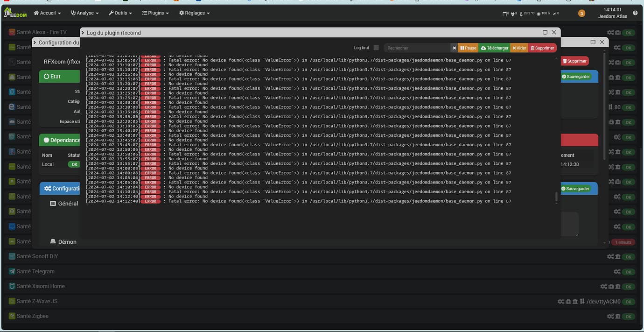Screen dimensions: 644x332
Task: Click the Santé Telegram plugin icon
Action: coord(12,271)
